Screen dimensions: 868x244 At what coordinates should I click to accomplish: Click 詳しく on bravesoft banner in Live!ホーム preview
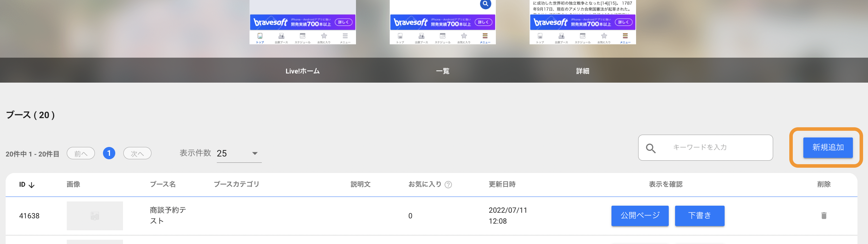pyautogui.click(x=343, y=22)
